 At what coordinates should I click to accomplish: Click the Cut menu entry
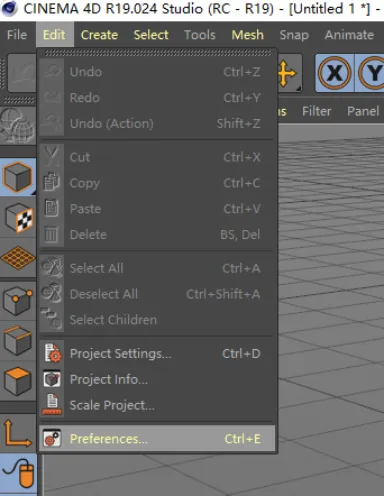pos(157,157)
